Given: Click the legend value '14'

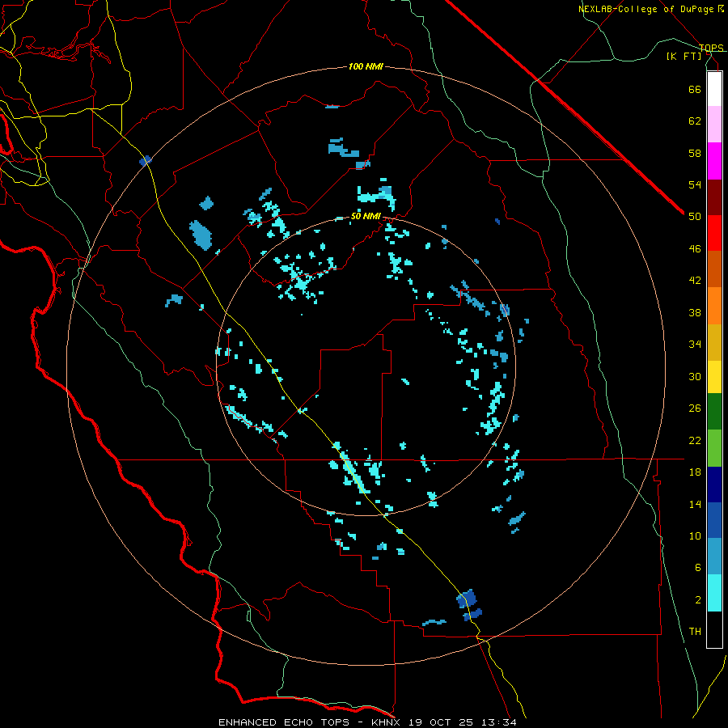Looking at the screenshot, I should pyautogui.click(x=695, y=504).
